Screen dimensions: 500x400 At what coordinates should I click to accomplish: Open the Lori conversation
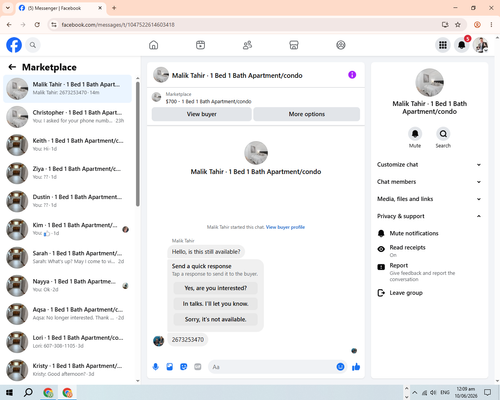tap(67, 342)
